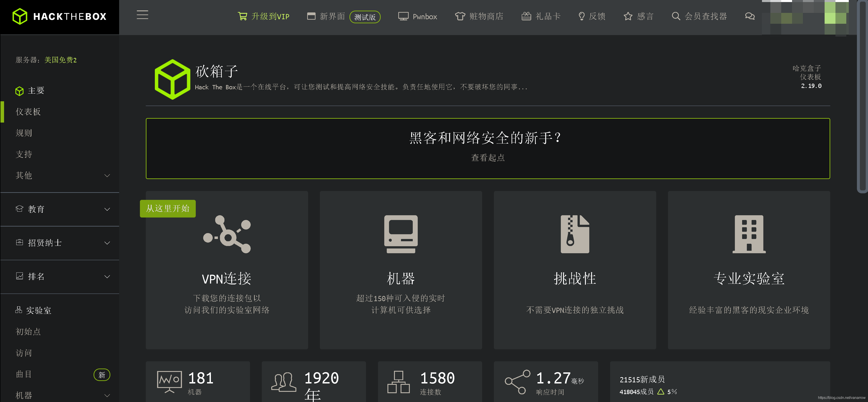Click the 挑战性 card title
This screenshot has height=402, width=868.
[575, 278]
